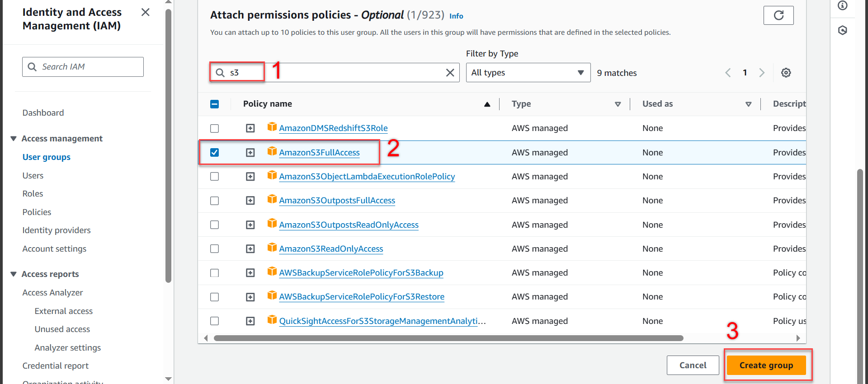
Task: Check the QuickSightAccessForS3StorageManagementAnalytics checkbox
Action: coord(214,321)
